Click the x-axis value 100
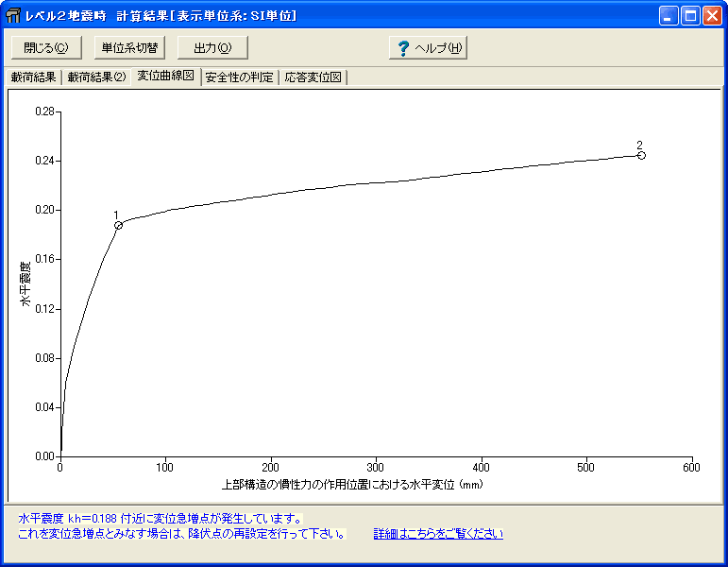Screen dimensions: 728x567 click(x=165, y=468)
